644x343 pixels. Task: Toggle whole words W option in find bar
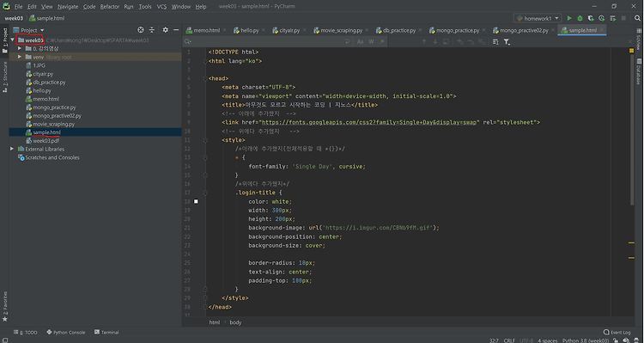371,42
